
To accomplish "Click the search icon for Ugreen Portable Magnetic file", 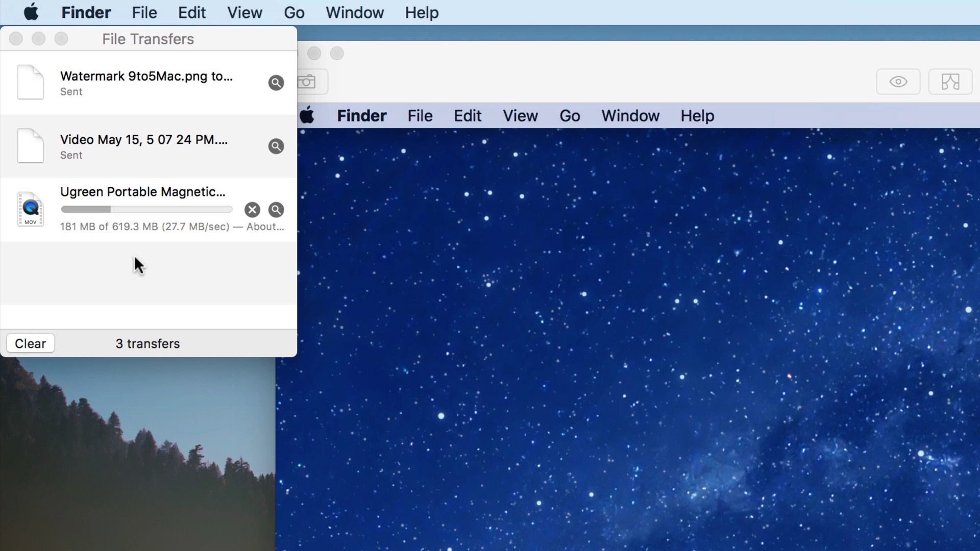I will point(276,209).
